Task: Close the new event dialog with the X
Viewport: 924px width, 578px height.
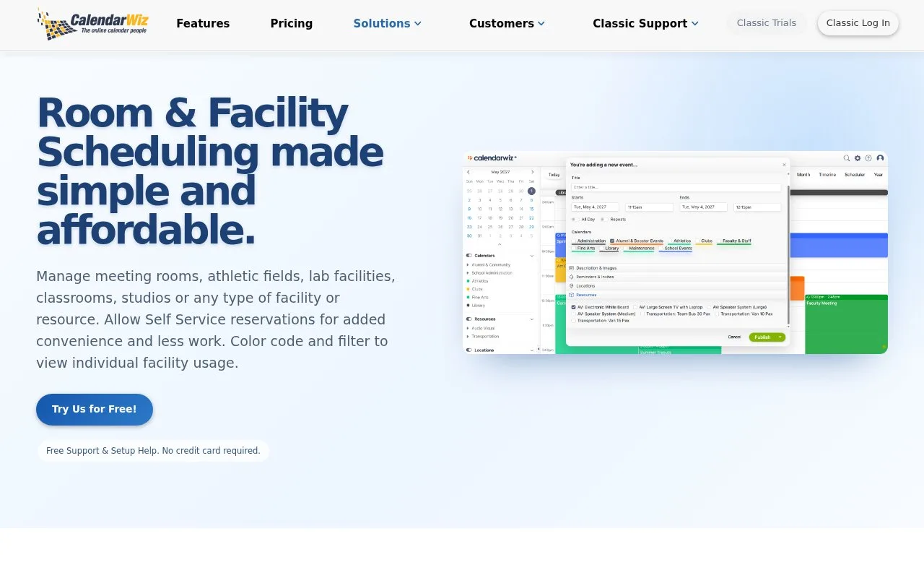Action: (784, 165)
